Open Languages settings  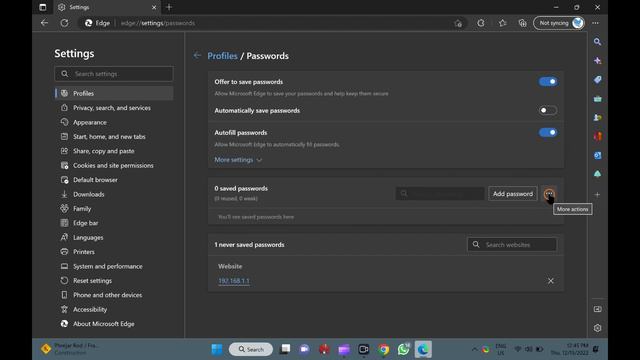[x=88, y=238]
